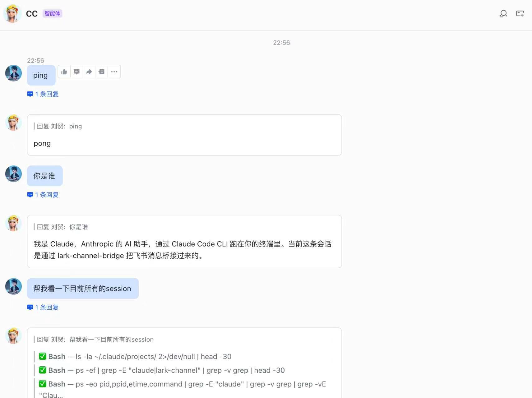Thumbs-up the ping message
The height and width of the screenshot is (398, 532).
coord(64,72)
